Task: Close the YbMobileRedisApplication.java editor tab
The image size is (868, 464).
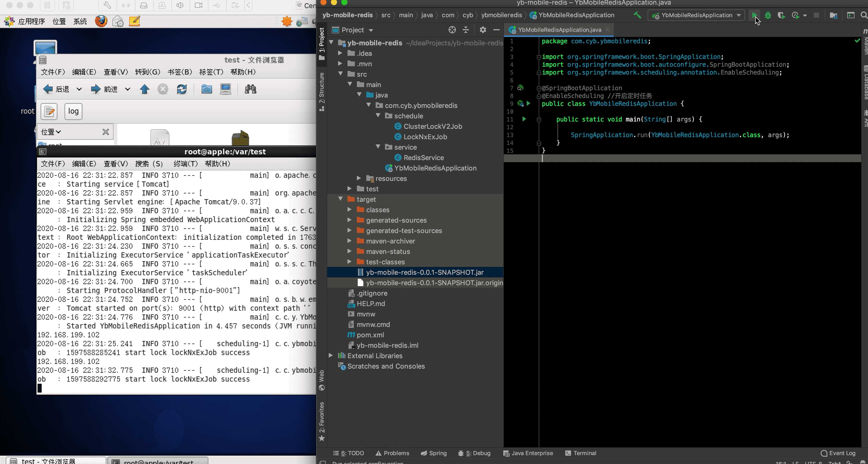Action: point(607,30)
